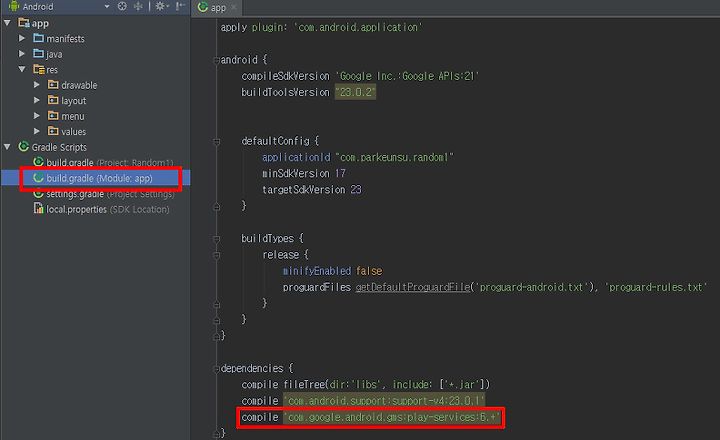Open local.properties (SDK Location)
Viewport: 720px width, 440px height.
tap(107, 209)
